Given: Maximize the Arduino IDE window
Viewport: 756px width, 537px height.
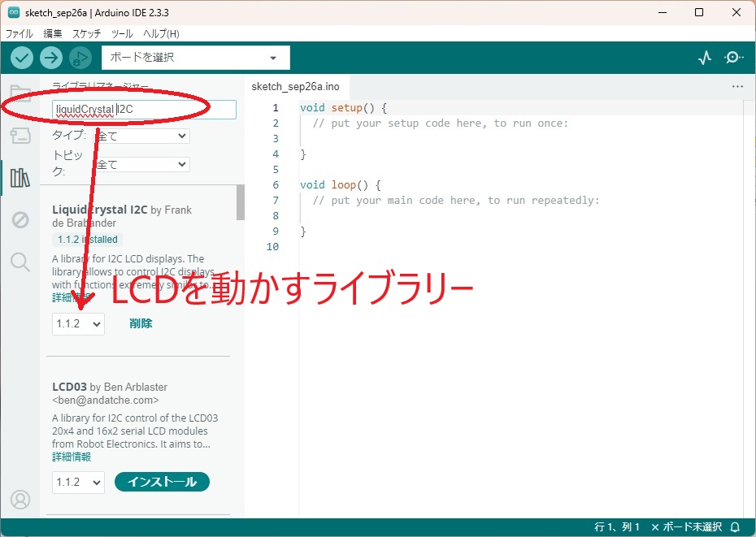Looking at the screenshot, I should (699, 12).
